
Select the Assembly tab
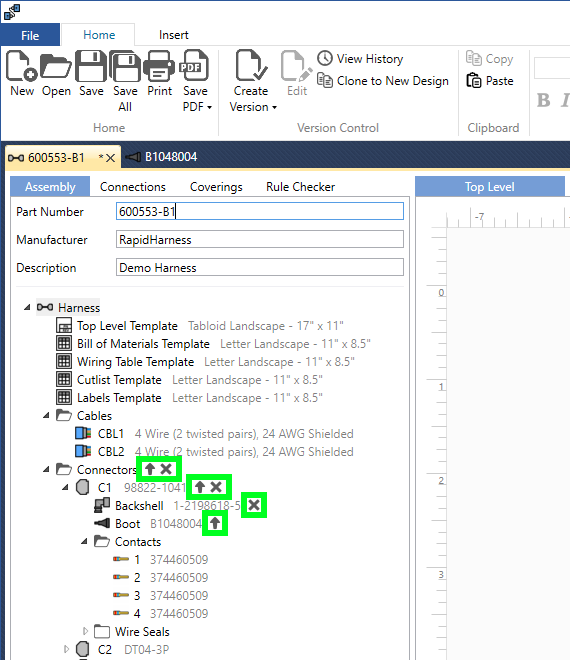(50, 186)
